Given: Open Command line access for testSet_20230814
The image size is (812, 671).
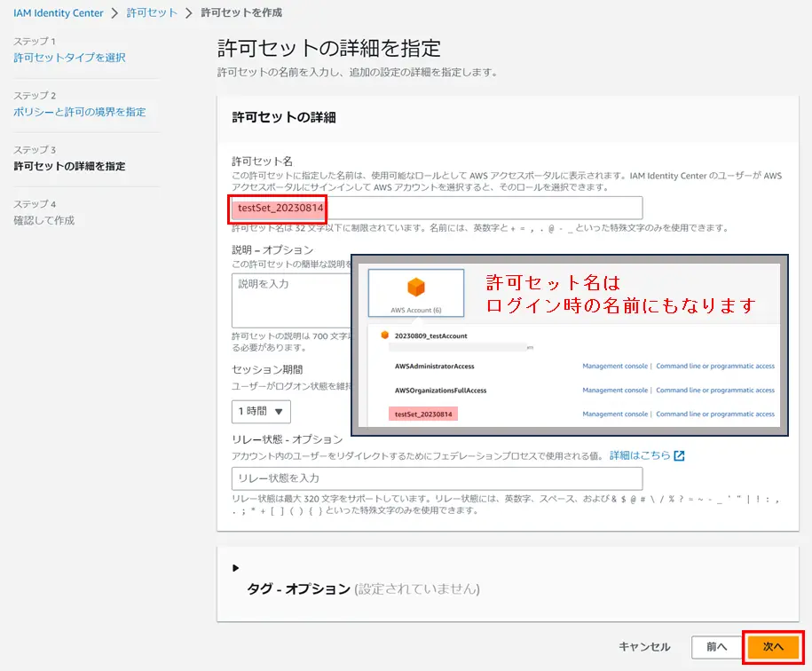Looking at the screenshot, I should coord(715,414).
